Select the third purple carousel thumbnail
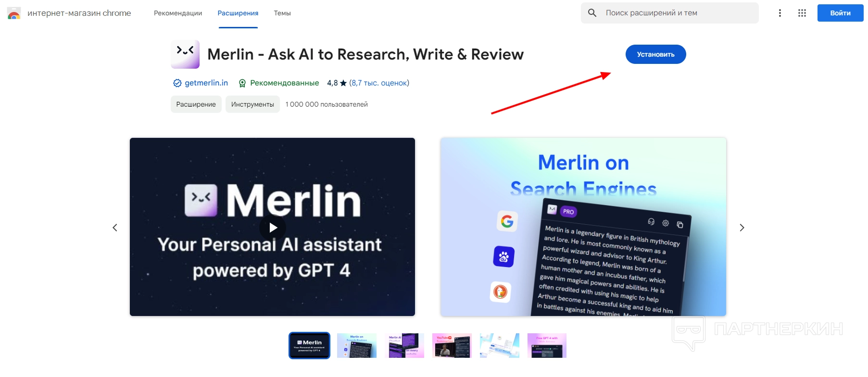 (x=404, y=345)
